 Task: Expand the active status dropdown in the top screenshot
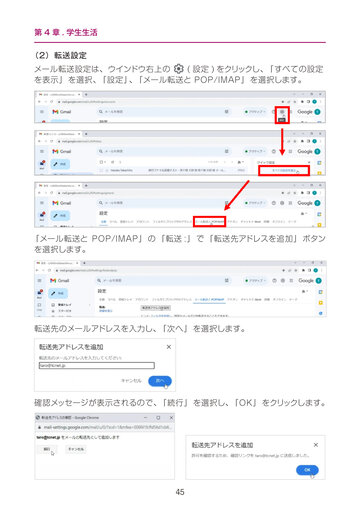(255, 112)
